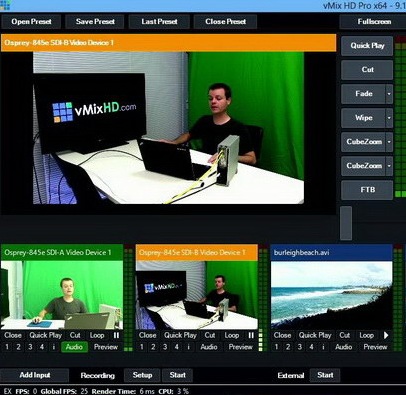This screenshot has width=406, height=395.
Task: Toggle Audio on Osprey SDI-A input
Action: [x=74, y=347]
